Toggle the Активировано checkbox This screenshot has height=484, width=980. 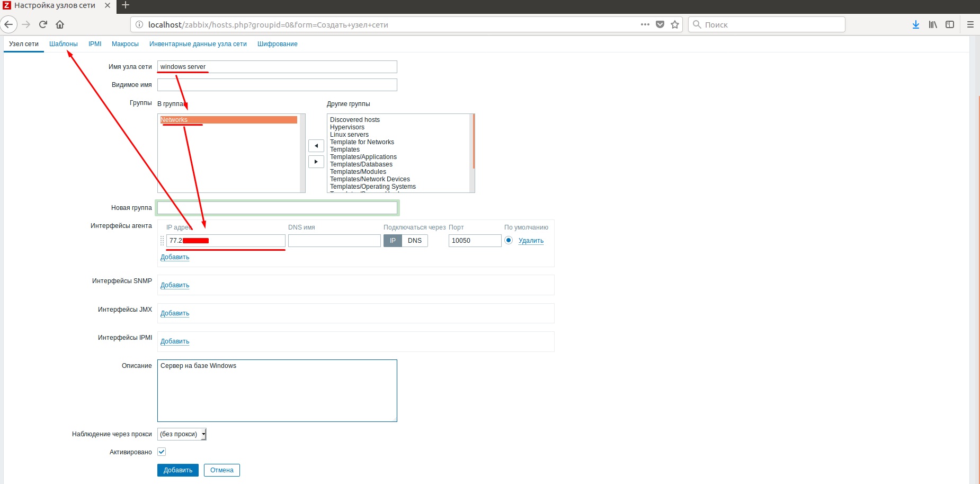coord(162,452)
